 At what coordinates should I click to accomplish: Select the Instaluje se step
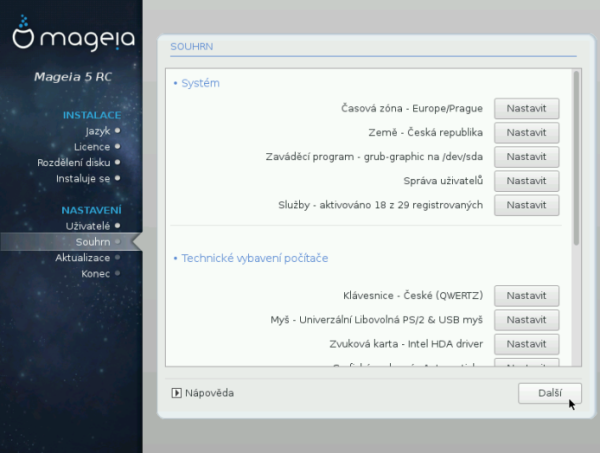click(x=83, y=179)
